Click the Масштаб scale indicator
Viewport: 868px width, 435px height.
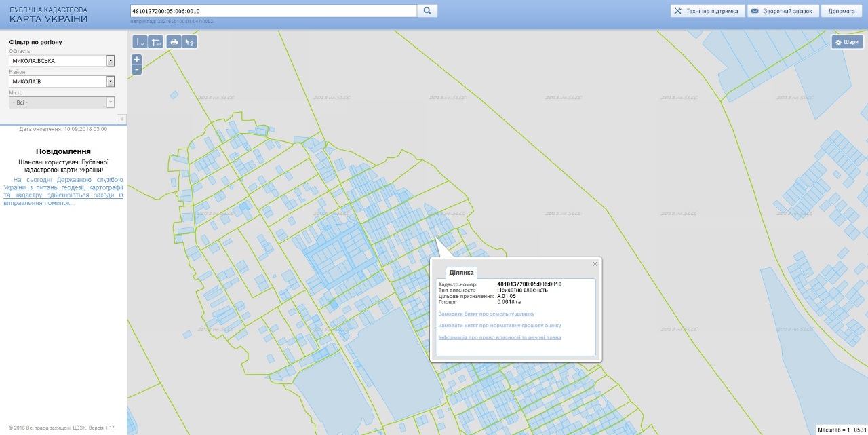842,430
